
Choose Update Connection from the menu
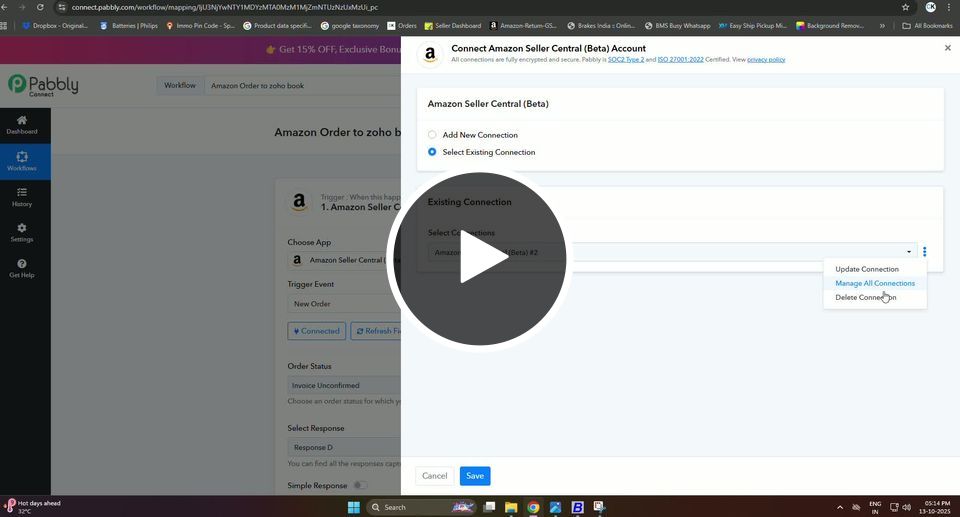[x=867, y=269]
